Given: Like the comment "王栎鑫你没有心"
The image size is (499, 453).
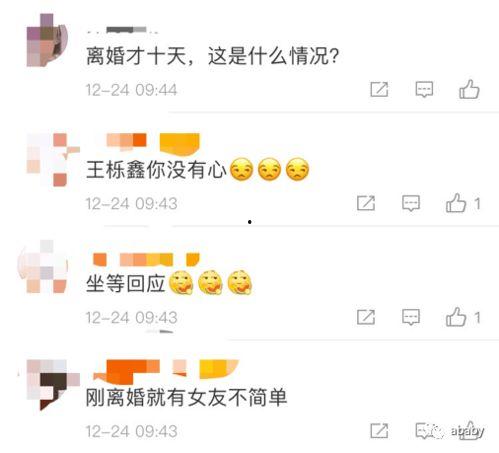Looking at the screenshot, I should tap(456, 203).
